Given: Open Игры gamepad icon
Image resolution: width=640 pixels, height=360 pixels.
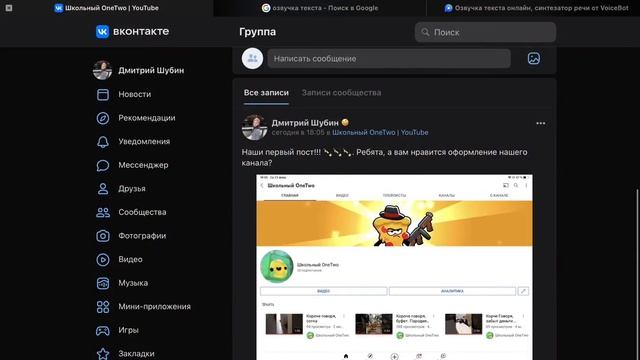Looking at the screenshot, I should [x=103, y=330].
